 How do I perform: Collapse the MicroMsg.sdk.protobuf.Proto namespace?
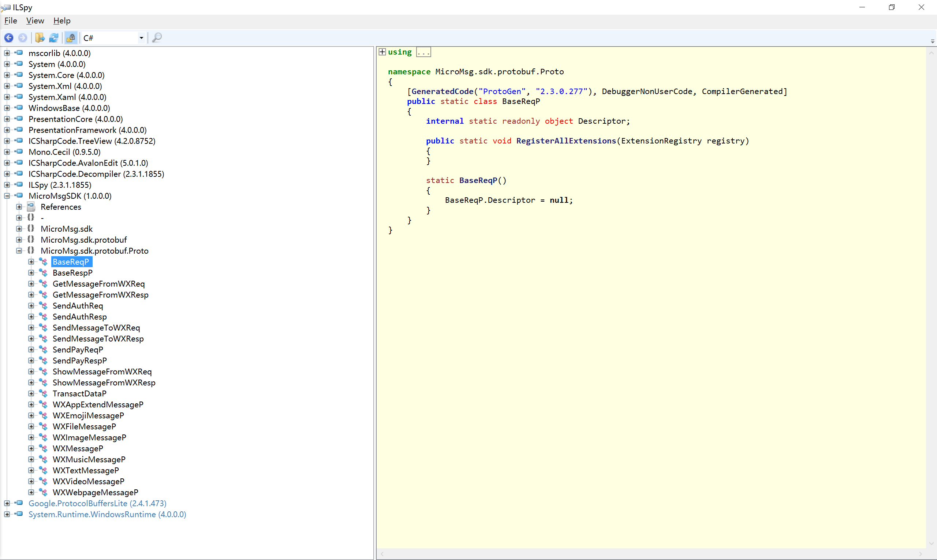19,251
